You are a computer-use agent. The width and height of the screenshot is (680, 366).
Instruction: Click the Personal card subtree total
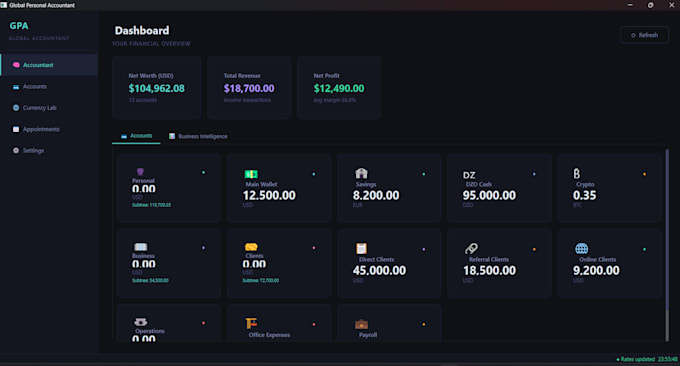point(151,205)
